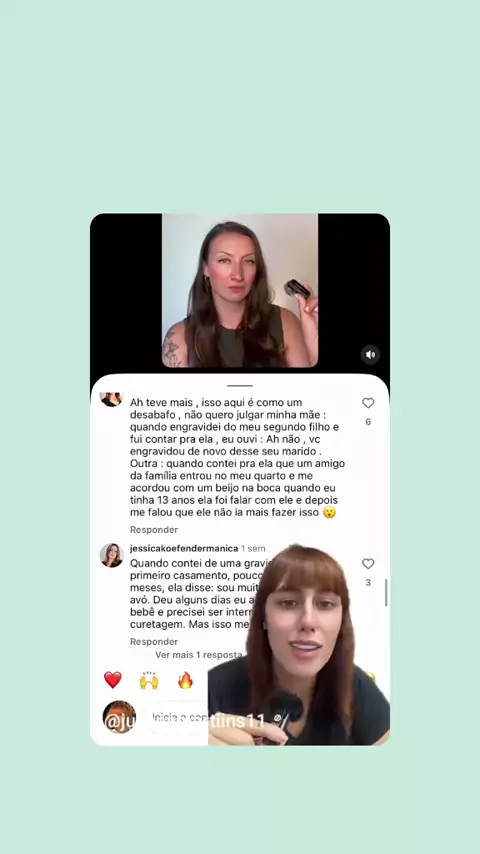Image resolution: width=480 pixels, height=854 pixels.
Task: Tap the partially hidden yellow emoji reaction
Action: 371,678
